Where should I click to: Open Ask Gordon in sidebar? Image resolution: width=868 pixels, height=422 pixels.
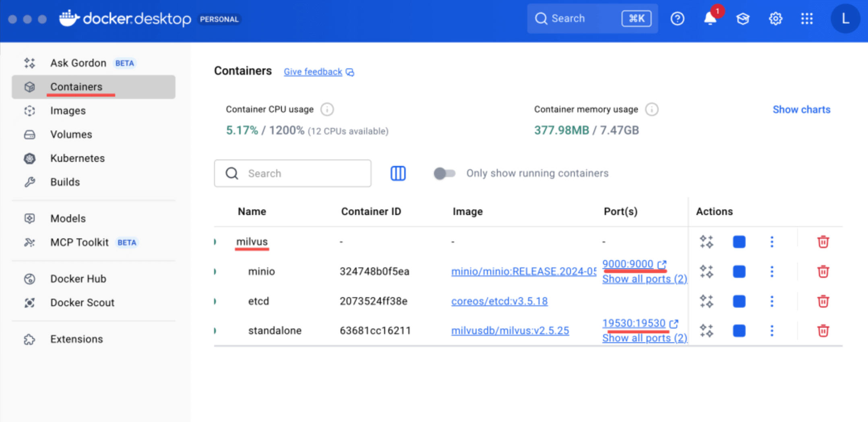click(93, 63)
